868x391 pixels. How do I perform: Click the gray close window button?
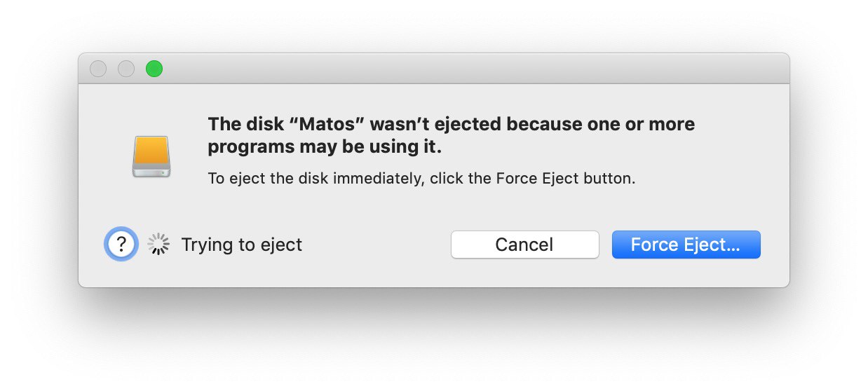(x=98, y=69)
